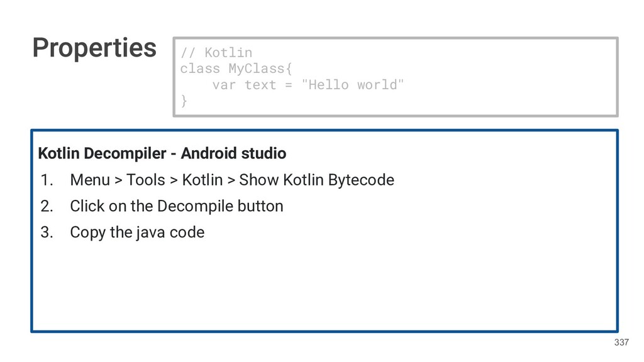This screenshot has width=644, height=362.
Task: Click the 'text' variable name in code
Action: click(x=260, y=84)
